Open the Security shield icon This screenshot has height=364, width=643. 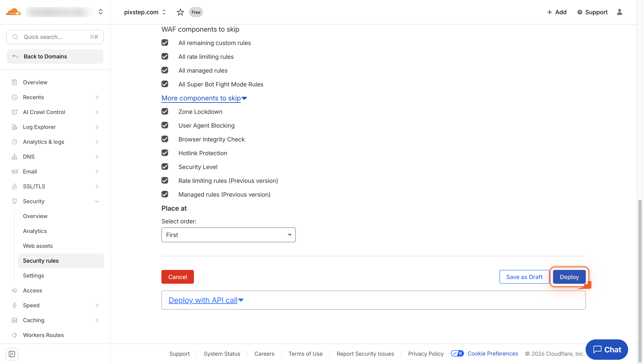(14, 201)
